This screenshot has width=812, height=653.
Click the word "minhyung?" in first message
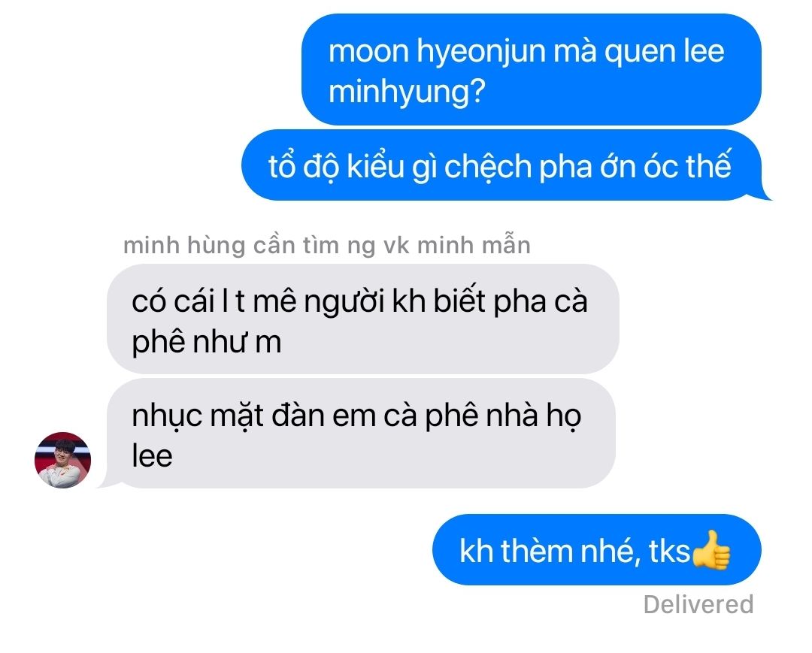coord(407,92)
